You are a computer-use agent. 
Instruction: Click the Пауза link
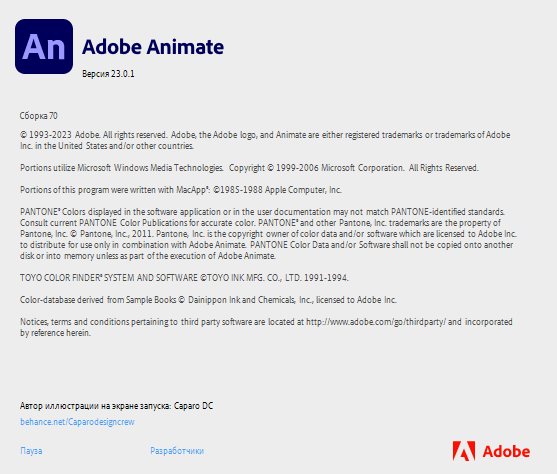(x=31, y=451)
